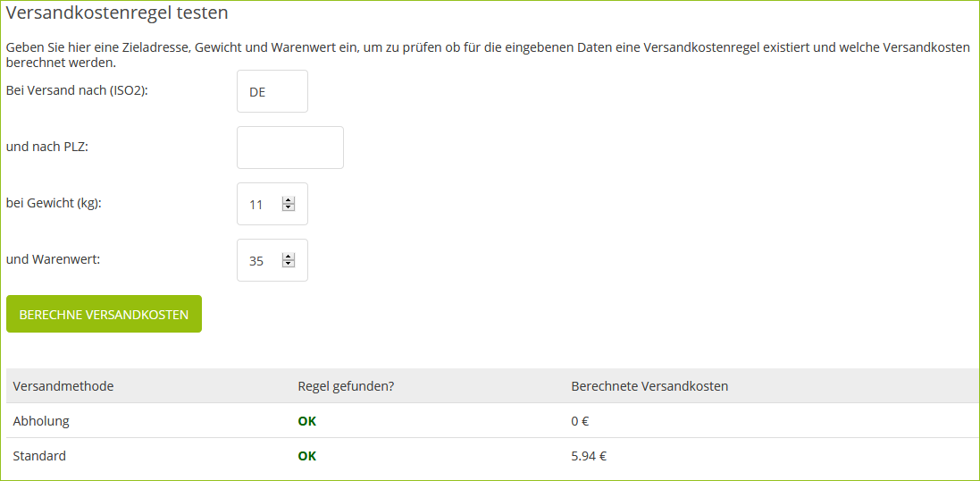Click the empty PLZ input field

(x=290, y=148)
